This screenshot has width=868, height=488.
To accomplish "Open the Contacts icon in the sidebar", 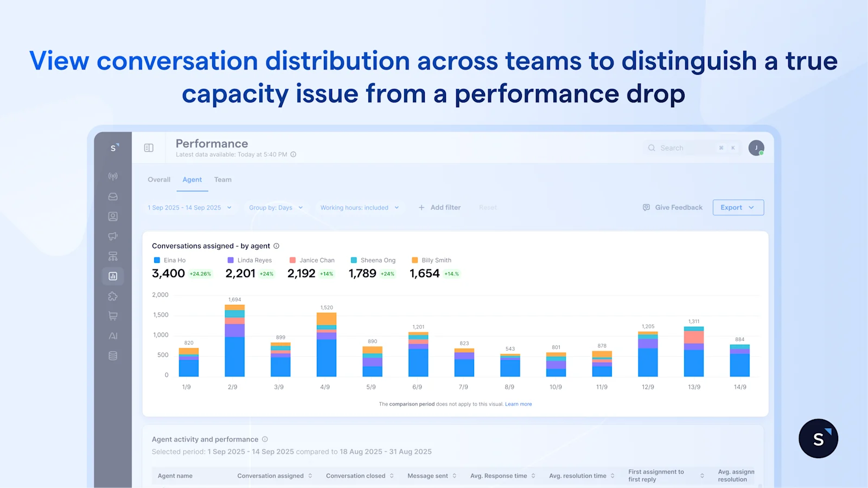I will [113, 216].
